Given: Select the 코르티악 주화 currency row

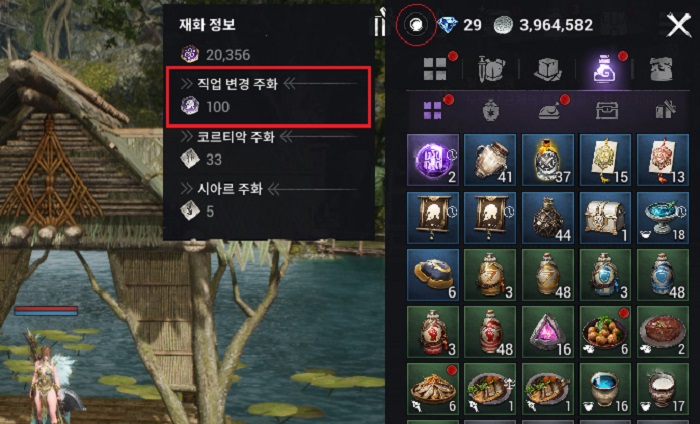Looking at the screenshot, I should click(x=268, y=148).
